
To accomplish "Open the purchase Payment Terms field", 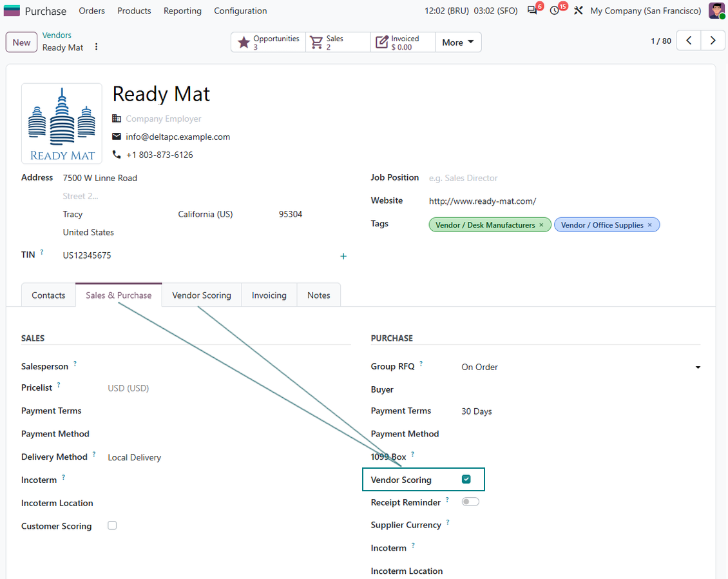I will [581, 411].
